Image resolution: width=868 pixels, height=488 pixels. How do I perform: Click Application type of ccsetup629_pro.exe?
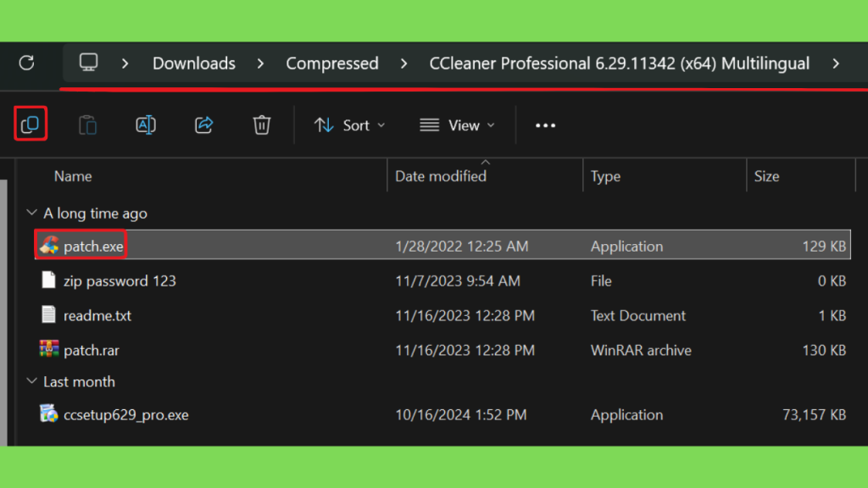coord(626,415)
